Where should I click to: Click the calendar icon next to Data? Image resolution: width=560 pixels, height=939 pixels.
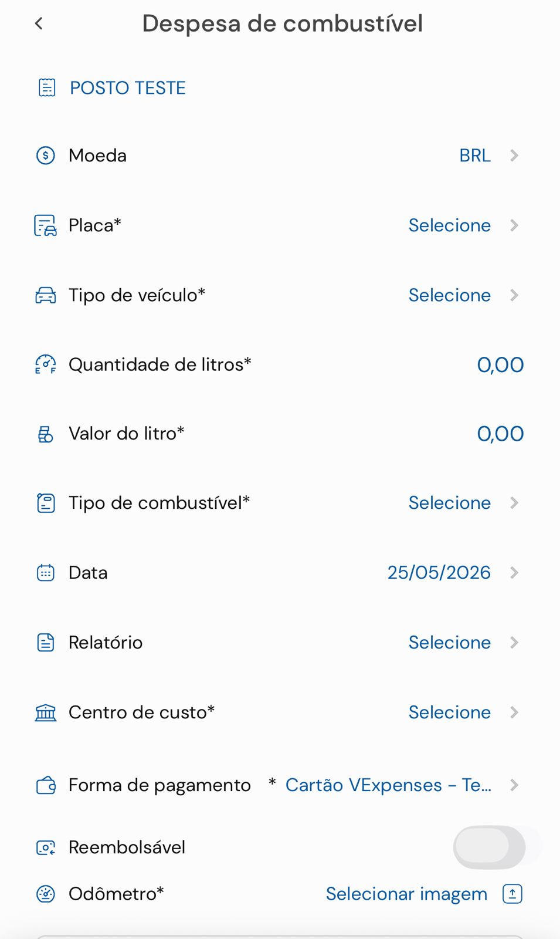click(x=46, y=573)
